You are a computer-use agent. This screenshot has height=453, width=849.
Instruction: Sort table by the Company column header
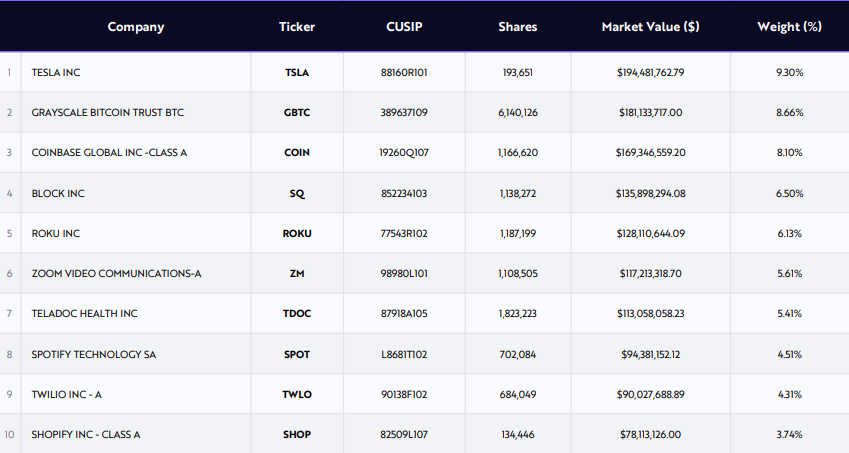pyautogui.click(x=135, y=27)
